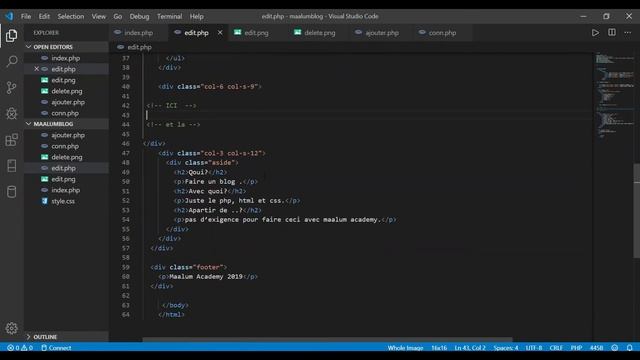
Task: Open the Edit menu
Action: click(x=44, y=16)
